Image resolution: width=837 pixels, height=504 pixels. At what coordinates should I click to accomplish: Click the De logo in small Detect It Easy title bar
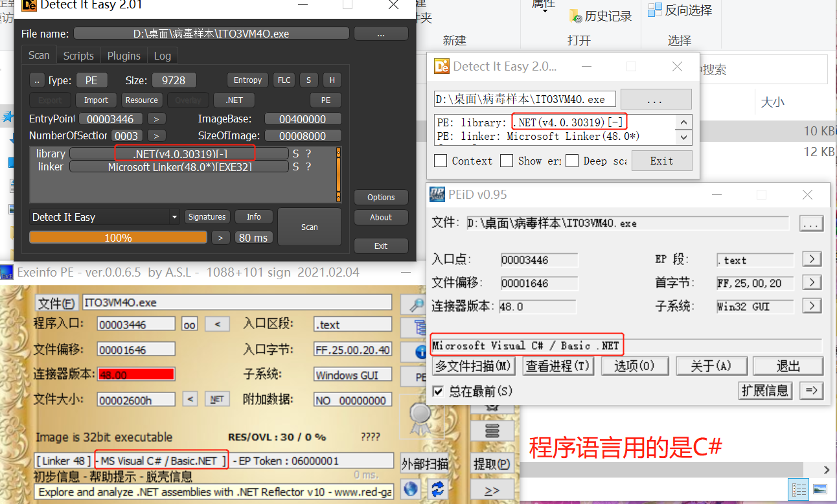(x=442, y=66)
